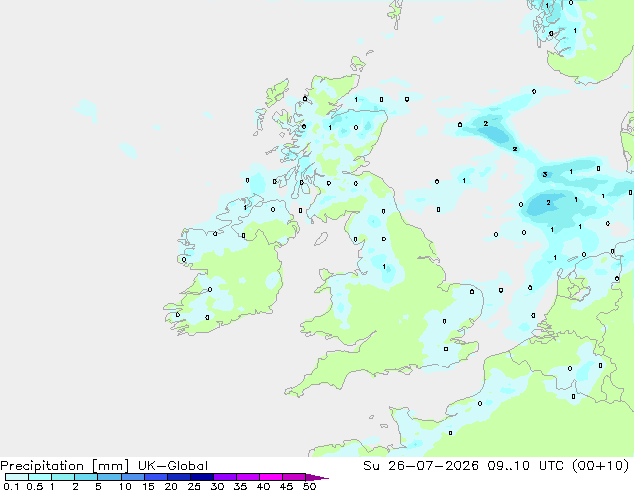This screenshot has width=634, height=490.
Task: Click the 25–30 mm dark navy legend swatch
Action: click(202, 477)
